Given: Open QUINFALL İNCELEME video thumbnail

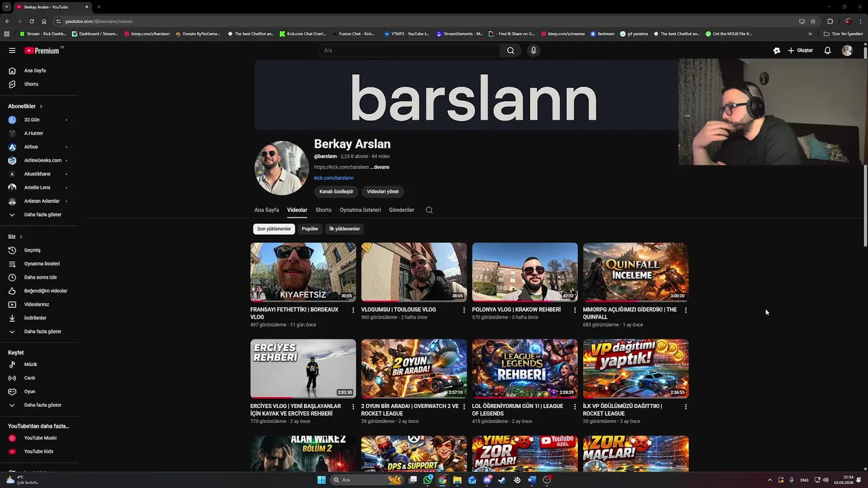Looking at the screenshot, I should tap(635, 272).
